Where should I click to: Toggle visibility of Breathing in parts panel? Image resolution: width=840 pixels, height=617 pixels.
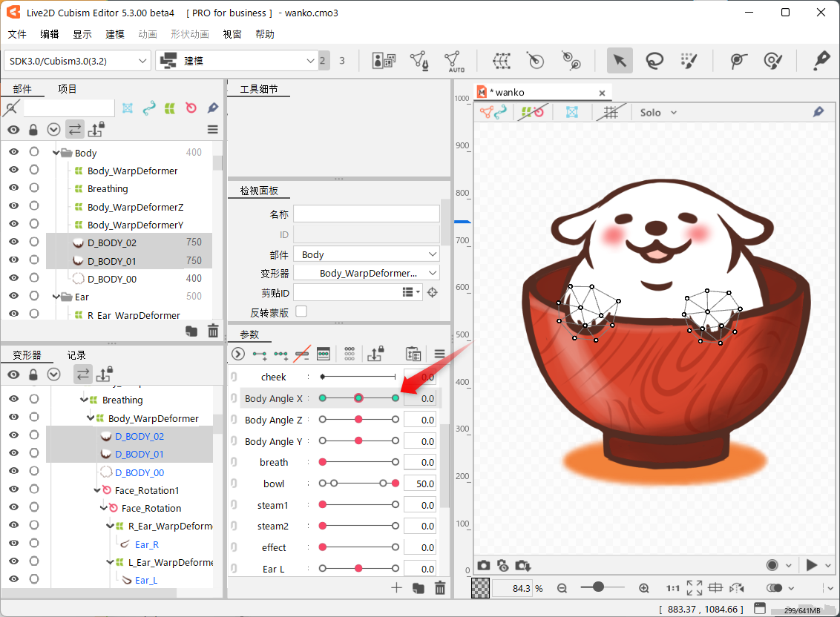pyautogui.click(x=13, y=188)
